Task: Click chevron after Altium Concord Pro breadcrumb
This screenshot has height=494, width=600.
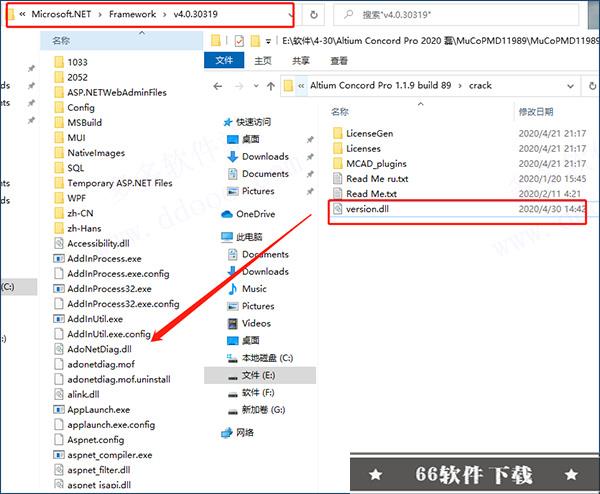Action: (x=460, y=85)
